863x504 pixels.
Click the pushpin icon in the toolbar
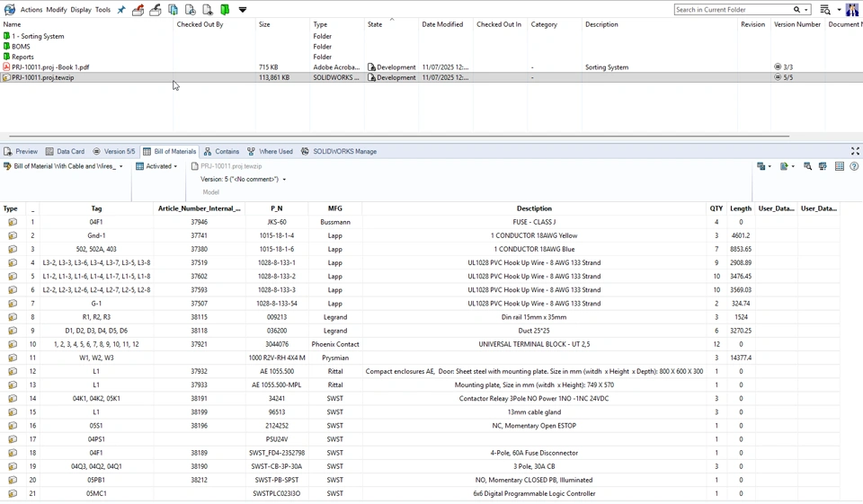pyautogui.click(x=121, y=10)
